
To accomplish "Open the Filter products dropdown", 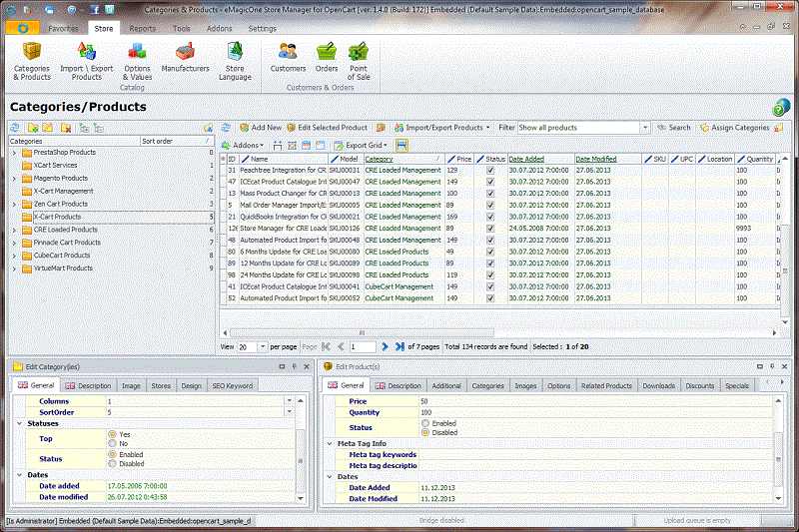I will (x=645, y=128).
